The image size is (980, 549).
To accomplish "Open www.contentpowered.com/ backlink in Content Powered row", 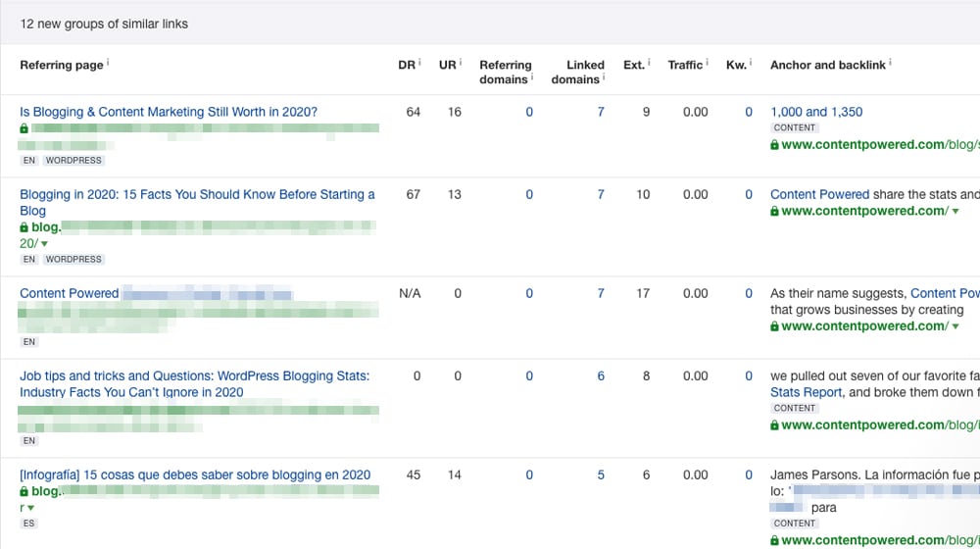I will (865, 325).
